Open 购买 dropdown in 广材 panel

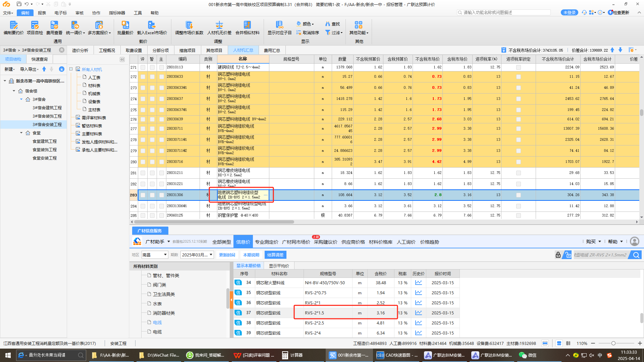[x=594, y=241]
